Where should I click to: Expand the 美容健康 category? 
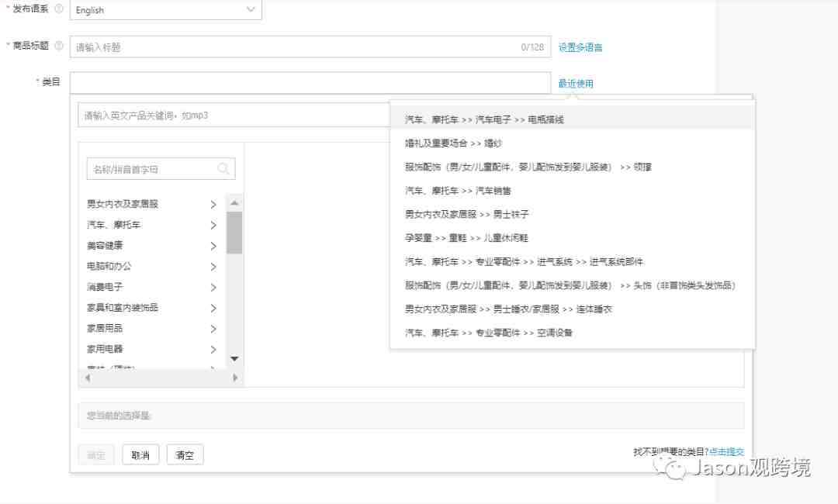(213, 246)
